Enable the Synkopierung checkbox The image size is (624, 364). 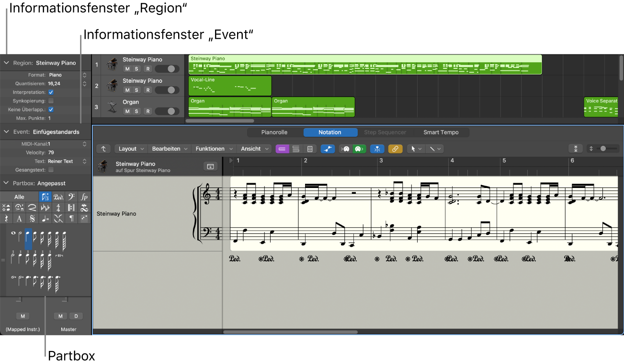click(51, 101)
